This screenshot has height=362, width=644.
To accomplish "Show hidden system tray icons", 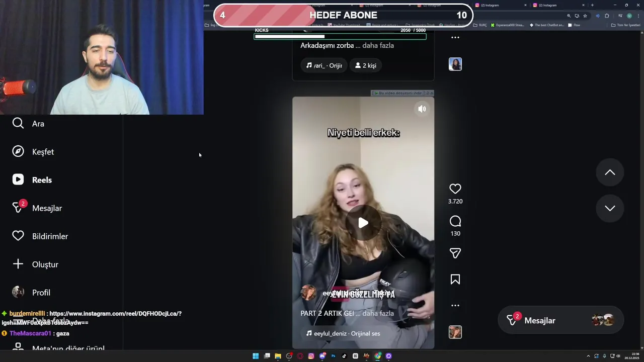I will (x=588, y=356).
